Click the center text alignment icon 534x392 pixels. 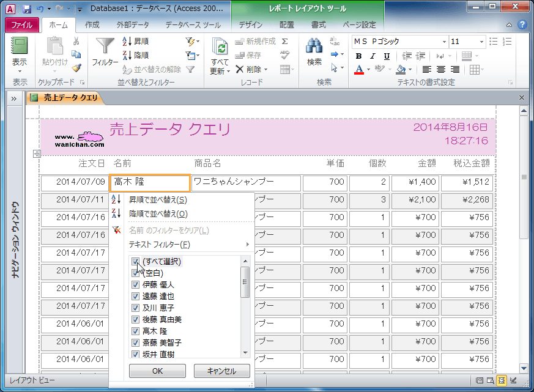pyautogui.click(x=440, y=70)
